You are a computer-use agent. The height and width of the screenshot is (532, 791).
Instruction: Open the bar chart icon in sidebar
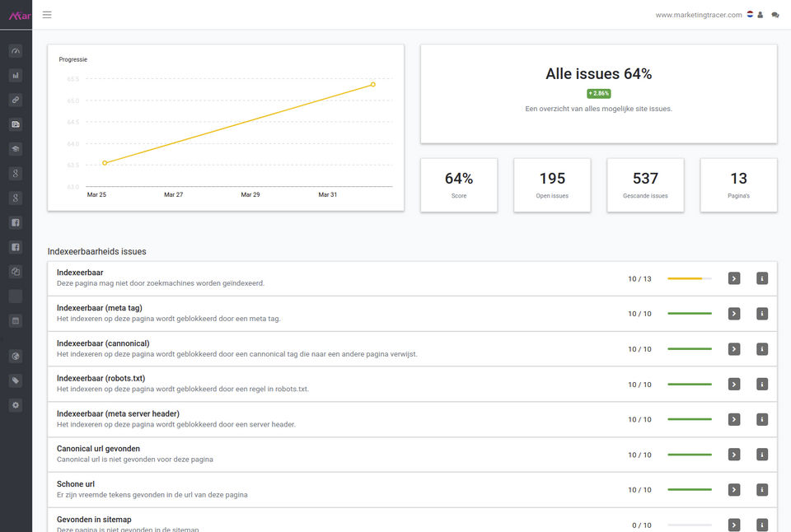16,76
